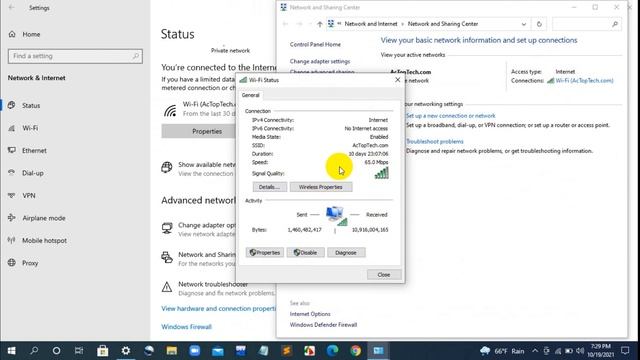Open Wi-Fi (AcTopTech.com) connection link
Viewport: 640px width, 360px height.
[x=584, y=80]
